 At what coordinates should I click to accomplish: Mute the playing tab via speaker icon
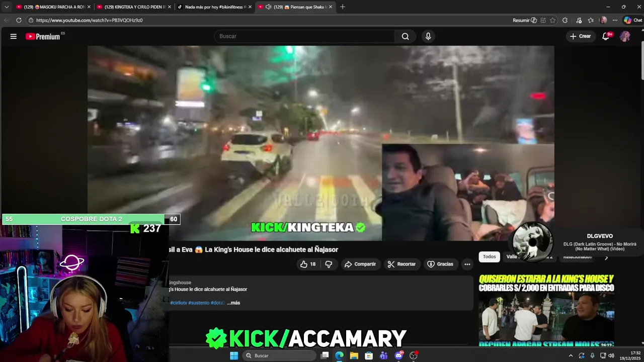(x=268, y=7)
